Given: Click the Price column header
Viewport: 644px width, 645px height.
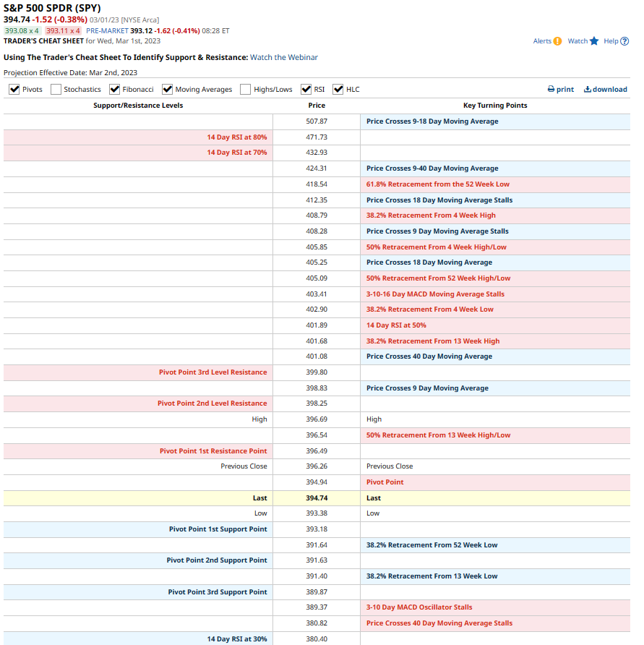Looking at the screenshot, I should click(317, 106).
